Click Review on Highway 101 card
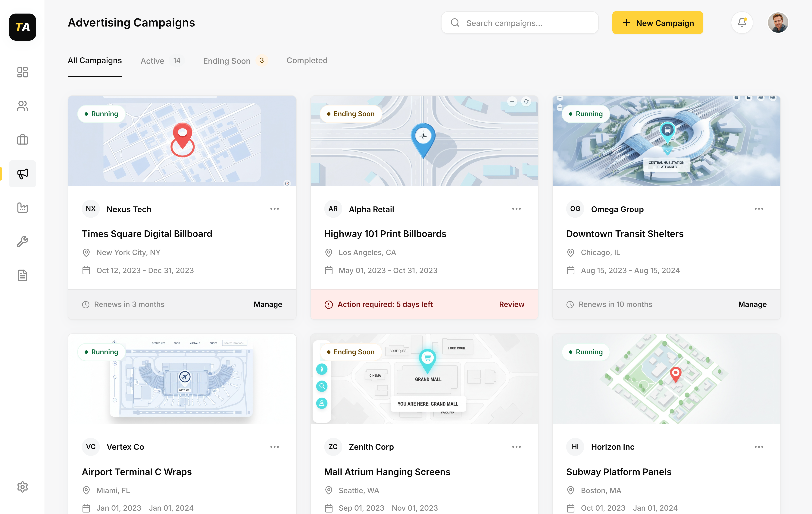 pyautogui.click(x=511, y=304)
